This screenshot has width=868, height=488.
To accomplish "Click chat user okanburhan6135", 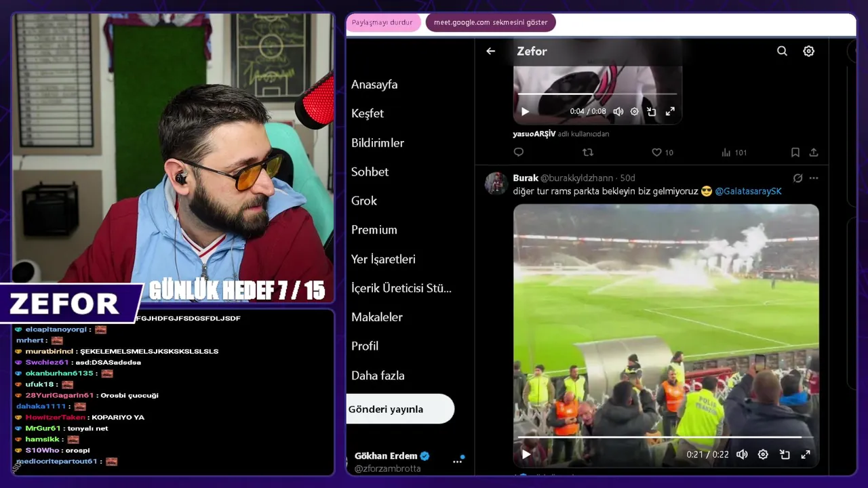I will tap(59, 373).
